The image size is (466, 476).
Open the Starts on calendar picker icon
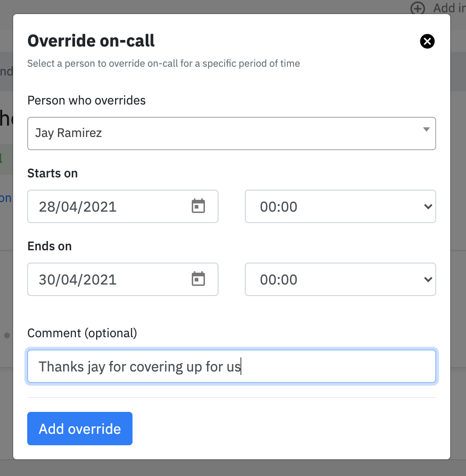198,206
